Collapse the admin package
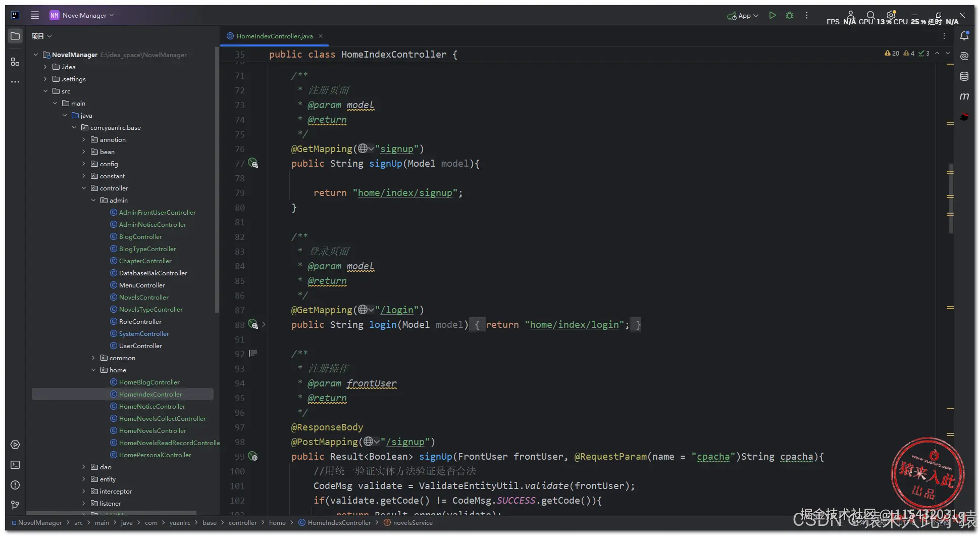 93,200
